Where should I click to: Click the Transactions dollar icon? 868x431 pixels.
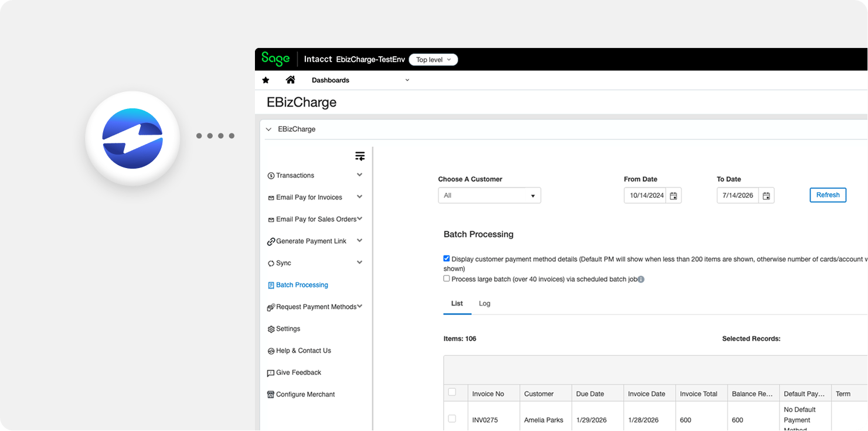[x=271, y=176]
